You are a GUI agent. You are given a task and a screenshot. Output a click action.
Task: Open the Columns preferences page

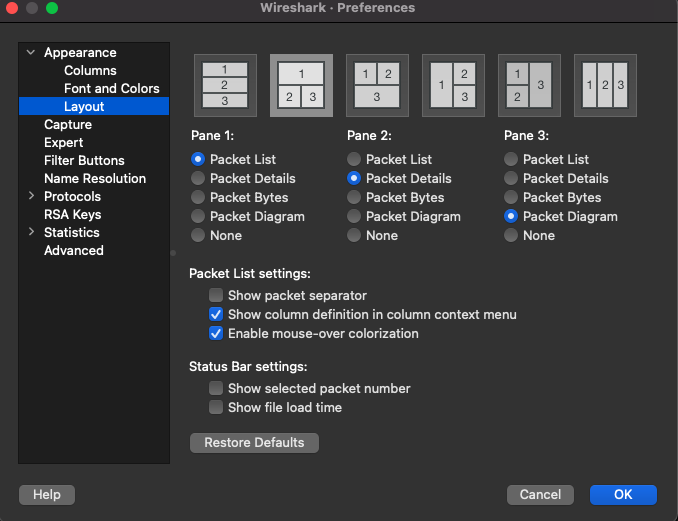[x=90, y=70]
